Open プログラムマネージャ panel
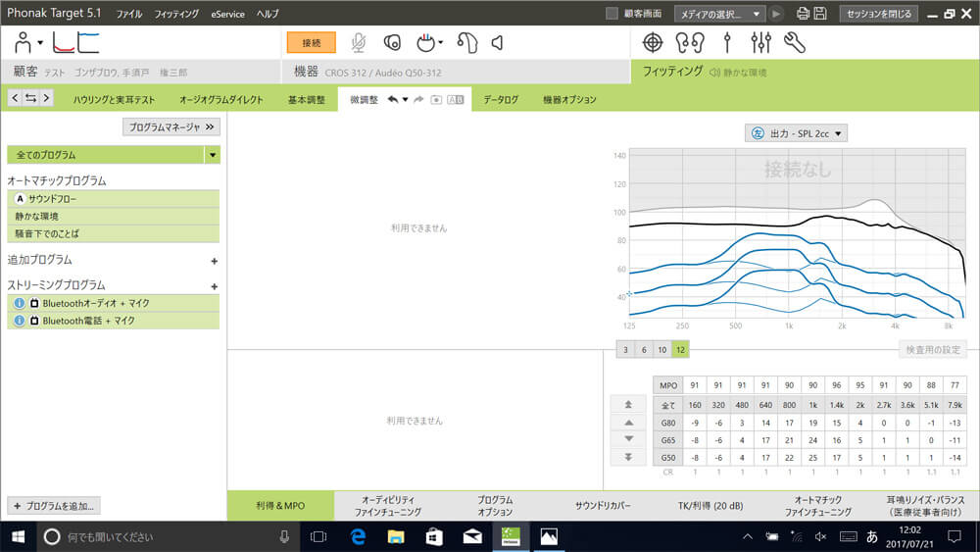Screen dimensions: 980x552 (x=171, y=126)
